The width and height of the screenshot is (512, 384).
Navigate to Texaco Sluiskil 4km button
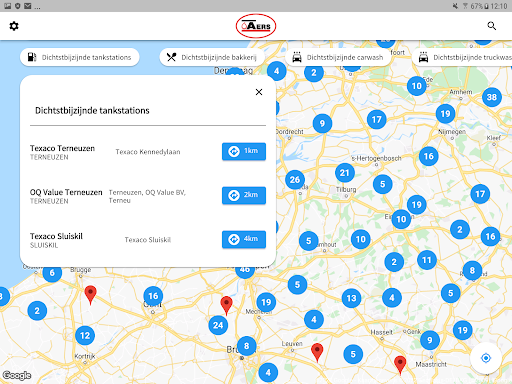pos(244,239)
